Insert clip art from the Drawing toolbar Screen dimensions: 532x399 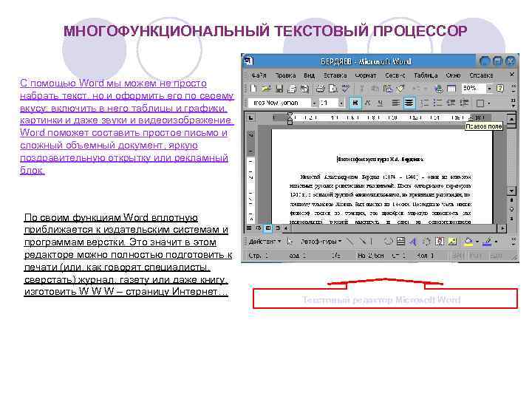[440, 241]
